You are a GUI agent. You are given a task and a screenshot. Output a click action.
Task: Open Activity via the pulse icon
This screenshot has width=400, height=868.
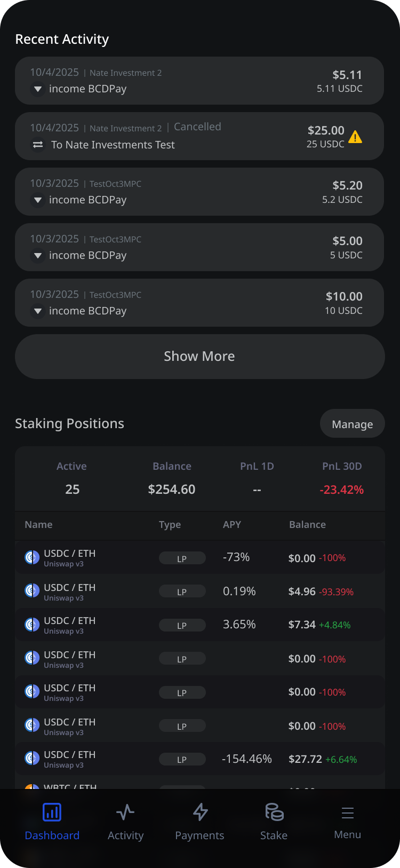coord(125,812)
